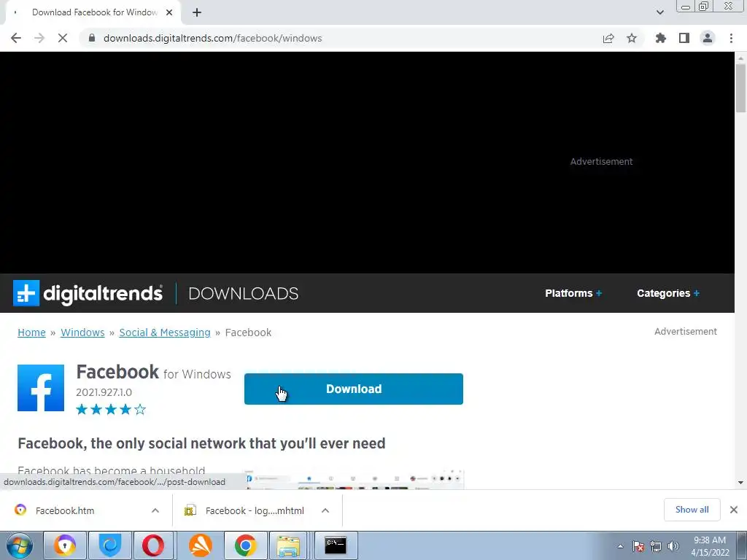The height and width of the screenshot is (560, 747).
Task: Open the network status tray icon
Action: pos(656,546)
